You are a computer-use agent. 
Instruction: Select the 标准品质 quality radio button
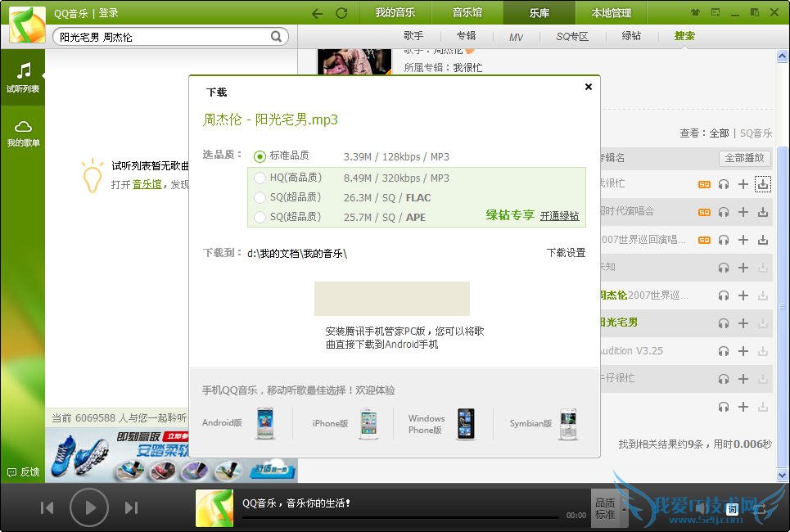click(x=260, y=156)
